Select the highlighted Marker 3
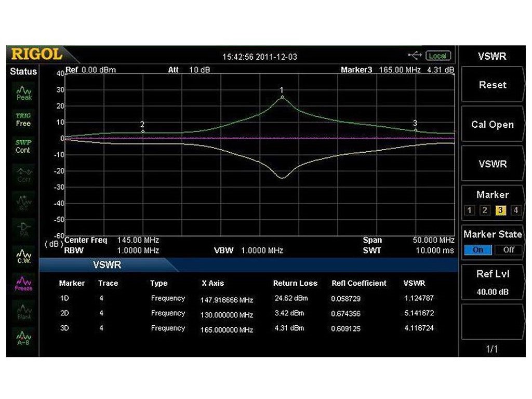Image resolution: width=532 pixels, height=399 pixels. 500,210
